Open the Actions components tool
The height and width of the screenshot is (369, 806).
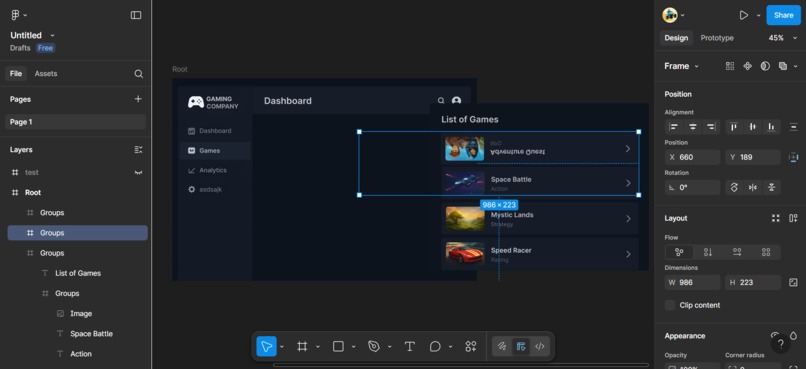click(x=470, y=346)
